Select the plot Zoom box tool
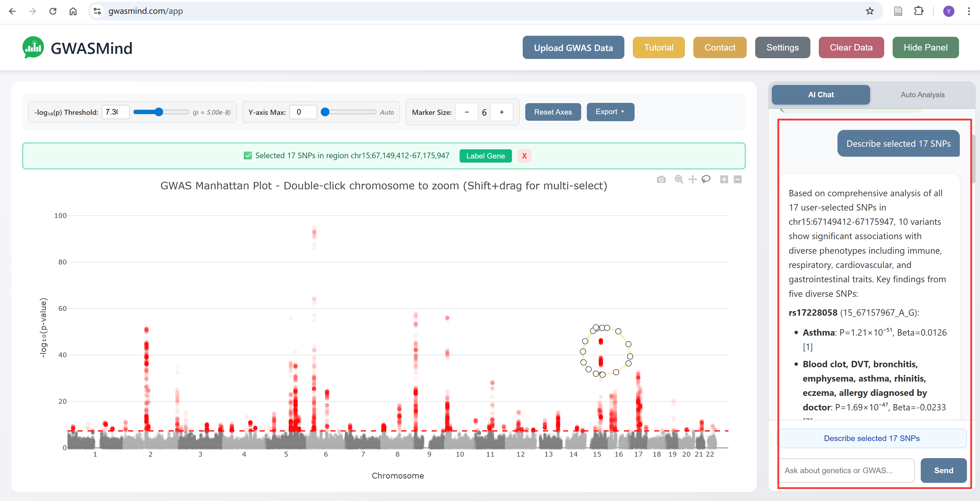Screen dimensions: 980x501 coord(679,179)
